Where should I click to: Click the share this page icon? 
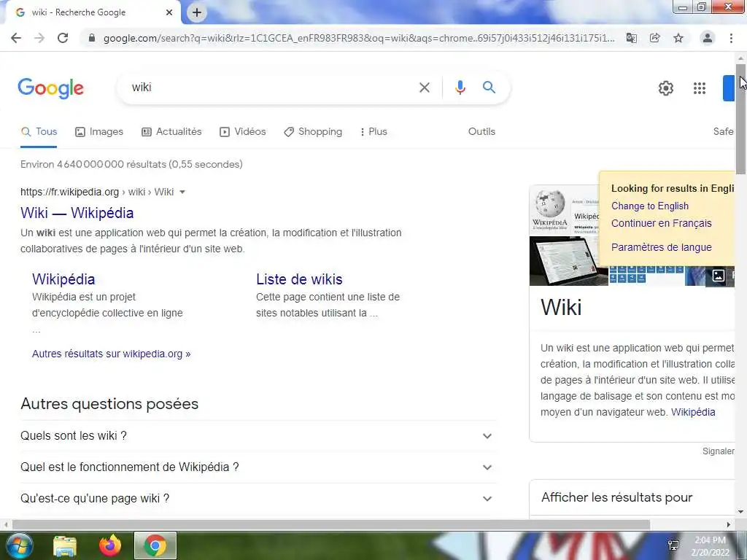coord(655,38)
